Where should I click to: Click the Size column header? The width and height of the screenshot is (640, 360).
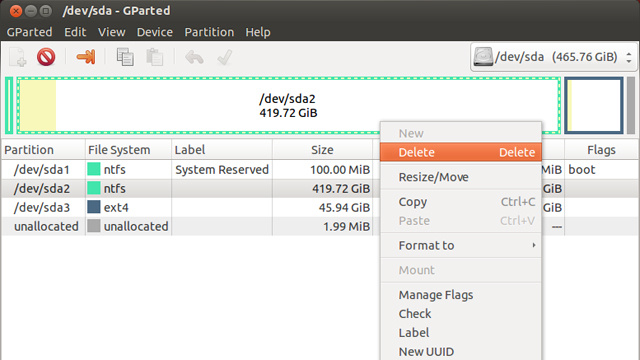point(322,150)
